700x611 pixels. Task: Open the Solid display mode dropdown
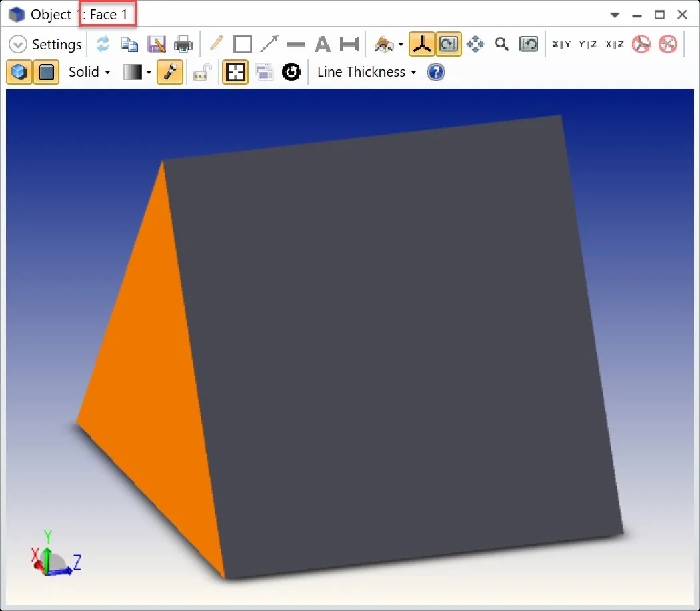[89, 72]
